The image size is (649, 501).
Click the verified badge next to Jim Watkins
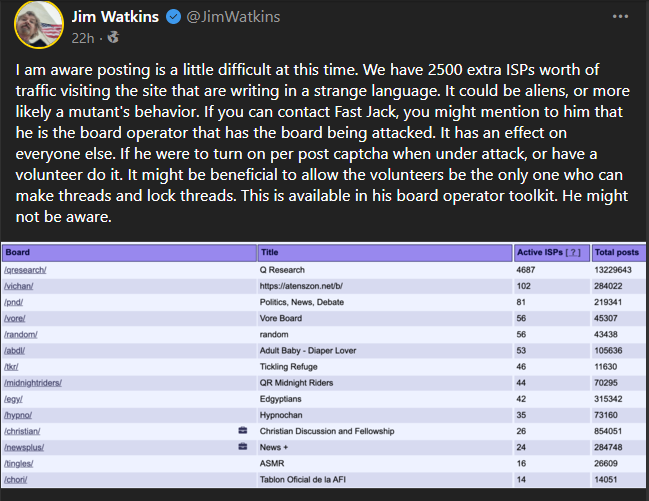173,17
